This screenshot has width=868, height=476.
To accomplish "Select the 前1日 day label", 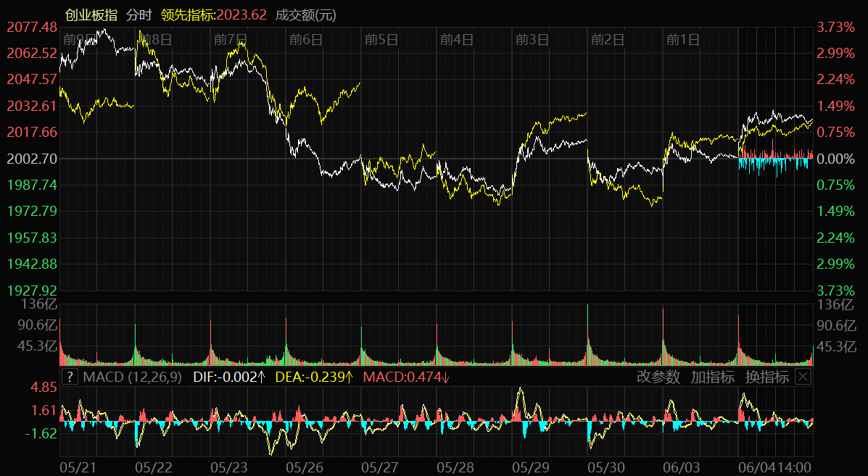I will [683, 39].
